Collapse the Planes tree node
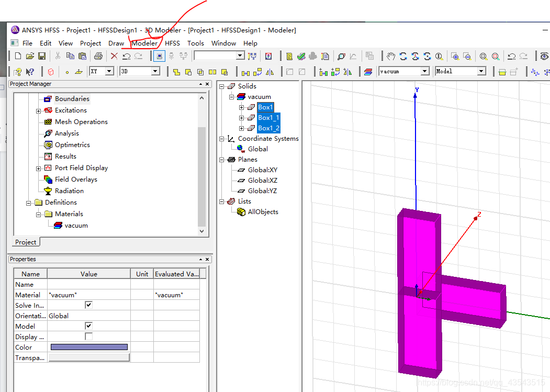Image resolution: width=550 pixels, height=392 pixels. click(x=222, y=160)
